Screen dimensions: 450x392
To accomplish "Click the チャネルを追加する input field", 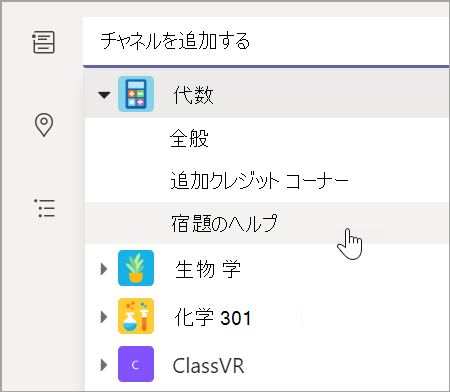I will coord(266,41).
